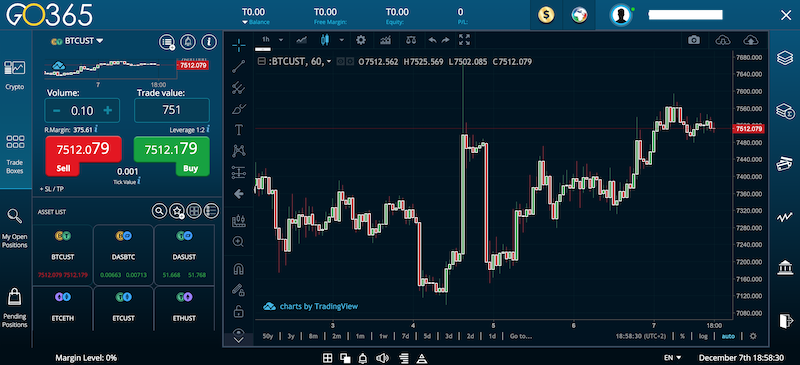Undo last chart action

point(433,40)
